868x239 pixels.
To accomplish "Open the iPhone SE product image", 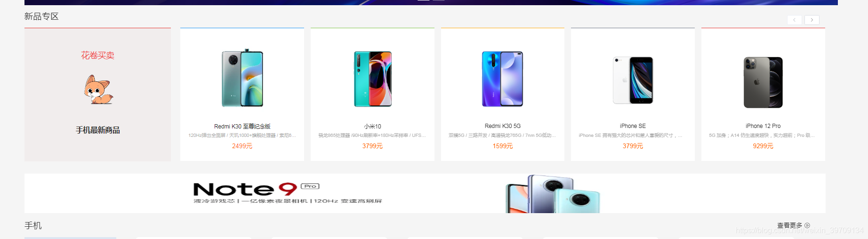I will (x=633, y=80).
